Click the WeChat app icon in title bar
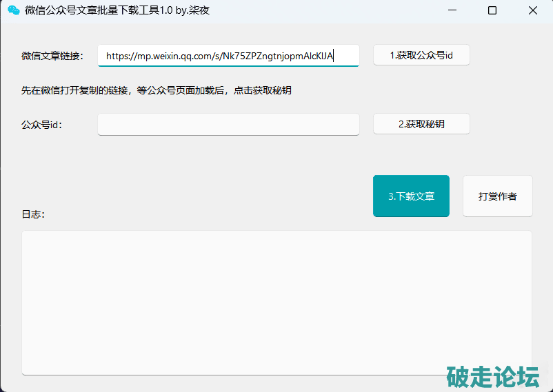 (x=13, y=10)
